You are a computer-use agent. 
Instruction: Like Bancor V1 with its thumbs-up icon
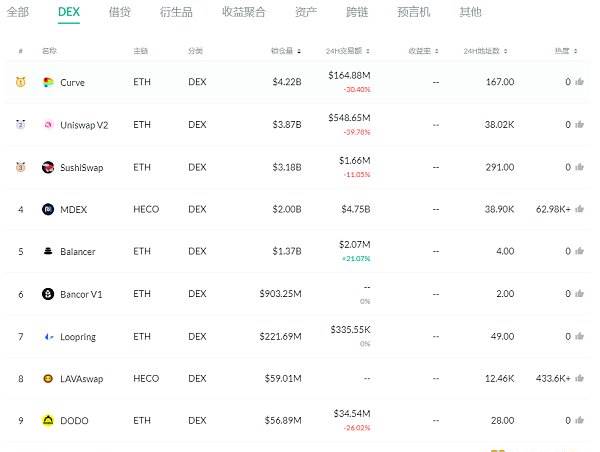pos(579,294)
